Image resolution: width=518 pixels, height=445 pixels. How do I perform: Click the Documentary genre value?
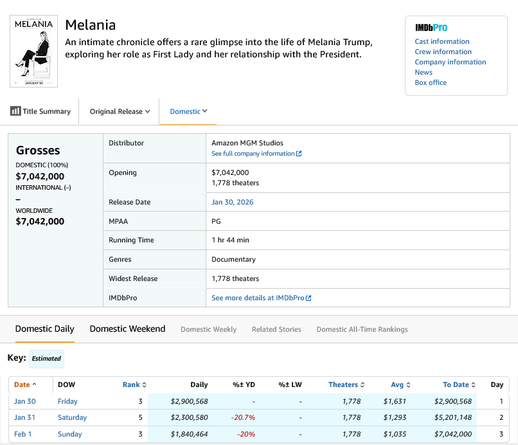click(x=234, y=259)
